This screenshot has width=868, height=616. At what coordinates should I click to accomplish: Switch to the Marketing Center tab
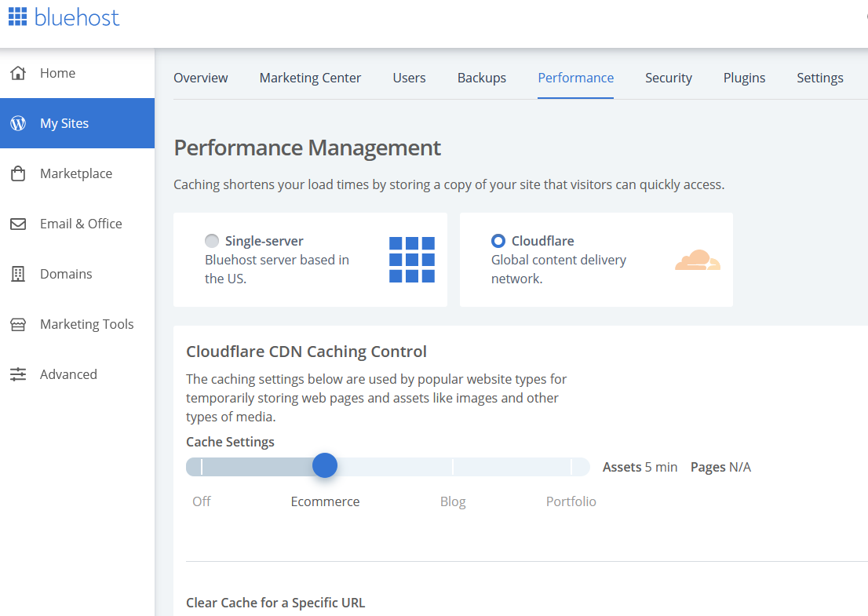pos(310,78)
